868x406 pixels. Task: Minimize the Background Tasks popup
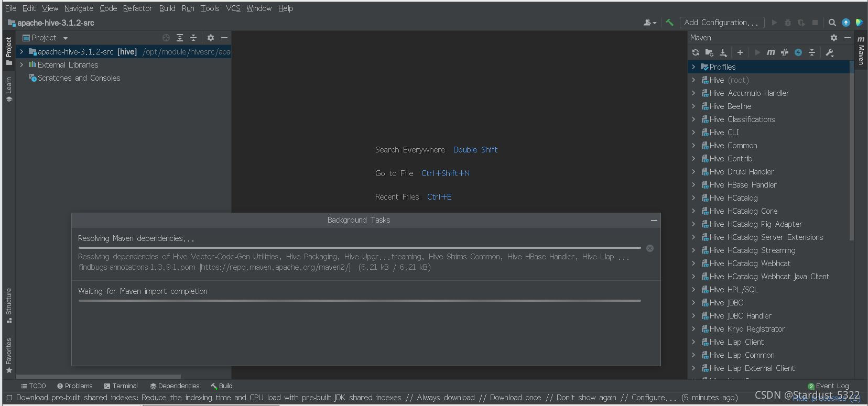[654, 221]
